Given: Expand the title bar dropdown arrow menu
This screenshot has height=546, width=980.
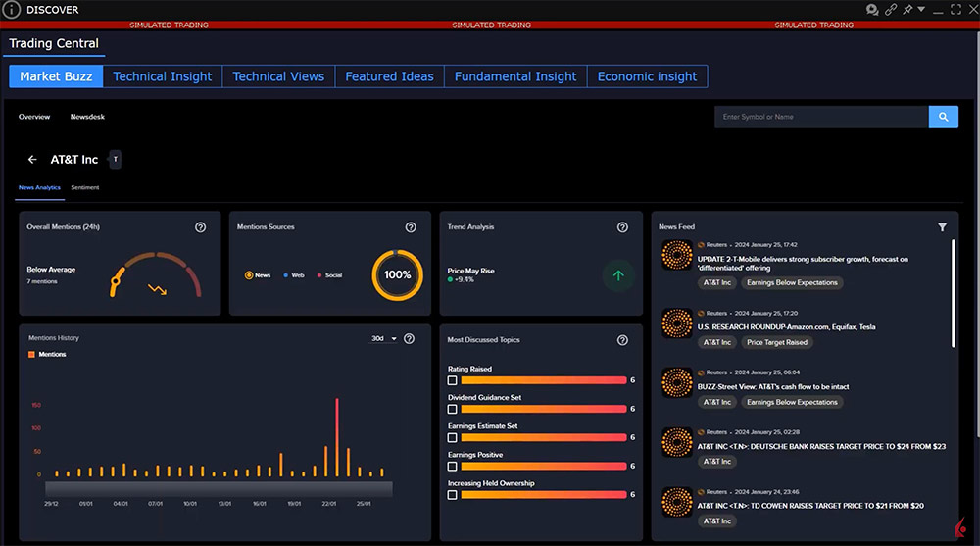Looking at the screenshot, I should (x=921, y=10).
